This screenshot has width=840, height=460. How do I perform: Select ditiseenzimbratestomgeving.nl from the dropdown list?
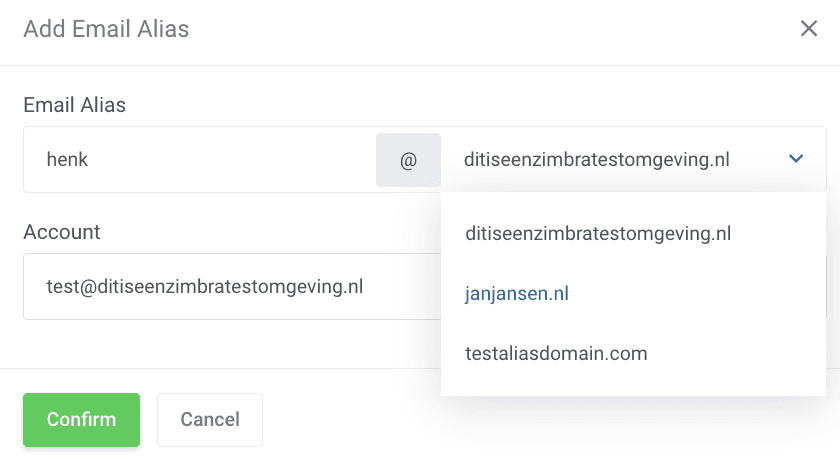click(598, 234)
